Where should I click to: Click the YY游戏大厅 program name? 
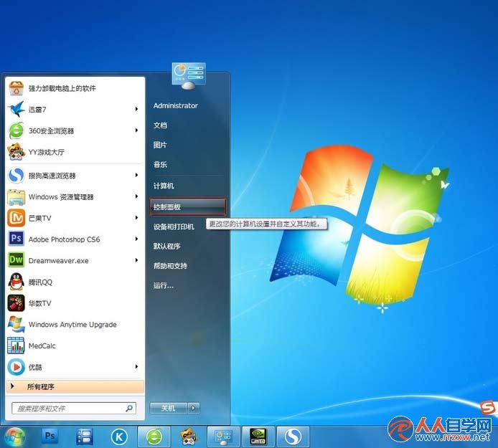(x=47, y=152)
